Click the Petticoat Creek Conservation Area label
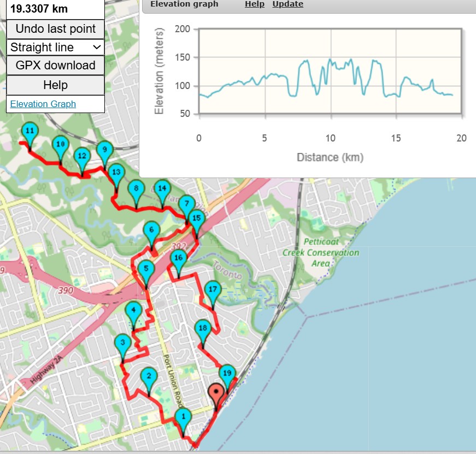The height and width of the screenshot is (454, 476). click(x=321, y=252)
